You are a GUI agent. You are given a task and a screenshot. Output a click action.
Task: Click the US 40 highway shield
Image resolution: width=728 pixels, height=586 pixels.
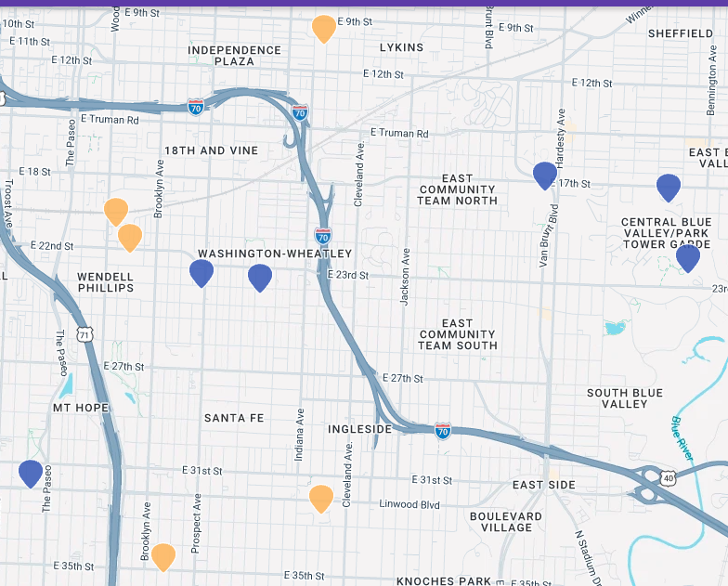pyautogui.click(x=669, y=477)
